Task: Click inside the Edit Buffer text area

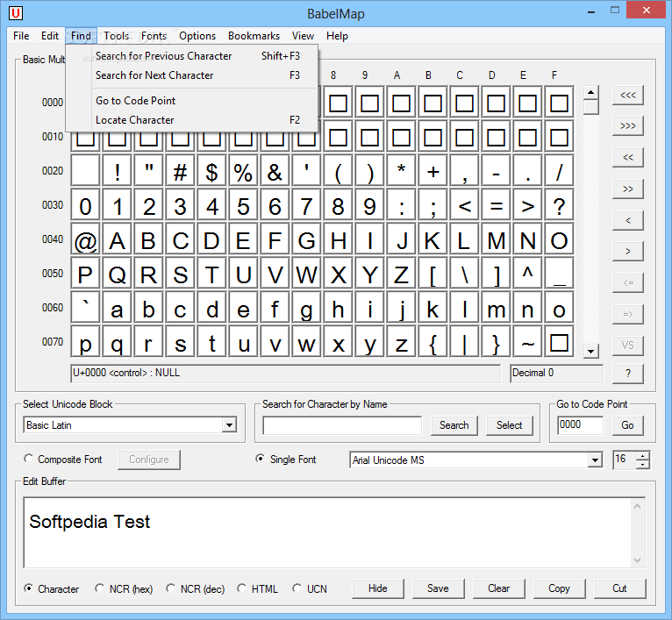Action: 327,532
